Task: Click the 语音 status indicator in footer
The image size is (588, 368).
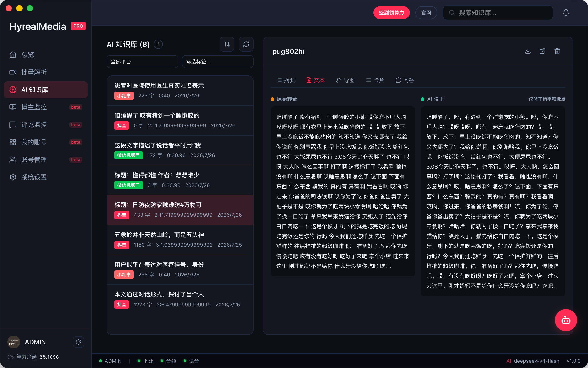Action: [x=191, y=361]
